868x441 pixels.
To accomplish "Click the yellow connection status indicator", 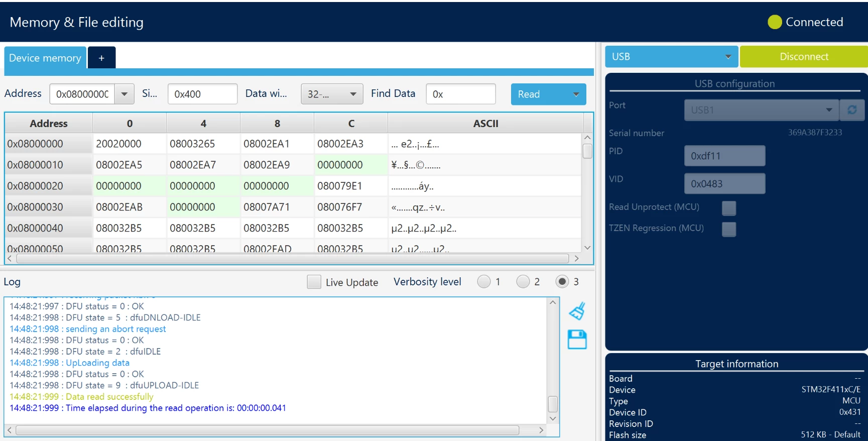I will pos(775,22).
